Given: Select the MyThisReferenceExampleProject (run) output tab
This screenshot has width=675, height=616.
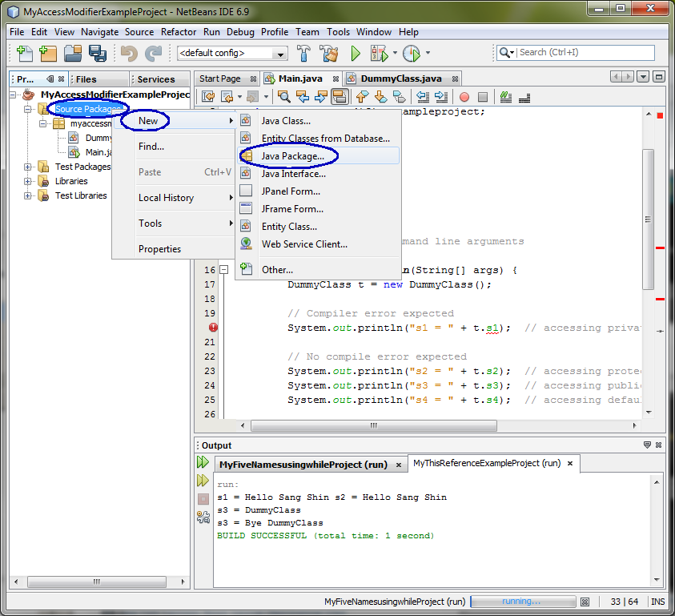Looking at the screenshot, I should [487, 463].
